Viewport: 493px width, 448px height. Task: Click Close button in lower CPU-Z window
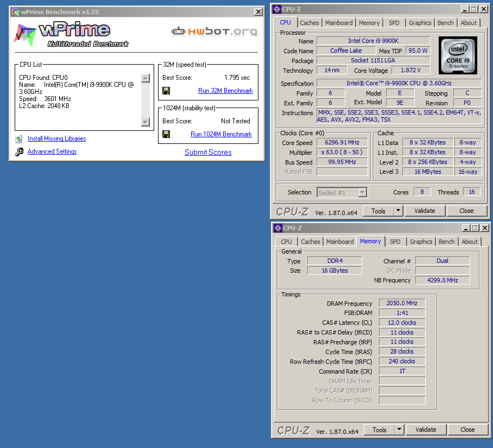tap(467, 430)
